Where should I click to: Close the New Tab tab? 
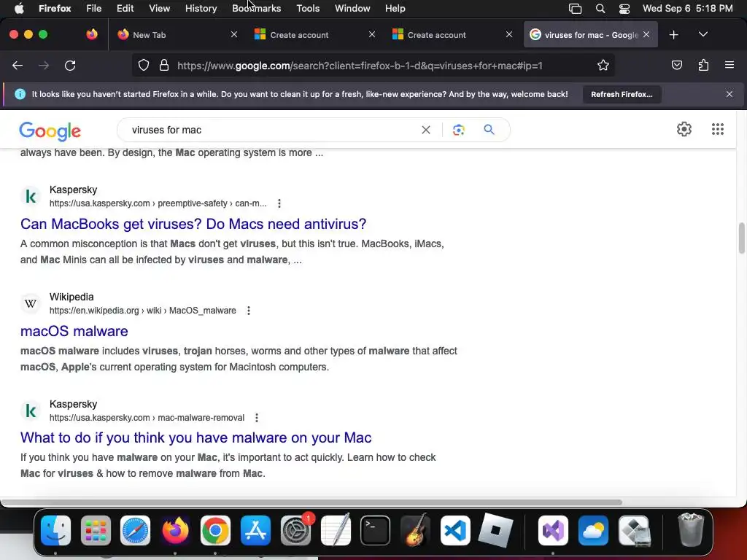(234, 34)
